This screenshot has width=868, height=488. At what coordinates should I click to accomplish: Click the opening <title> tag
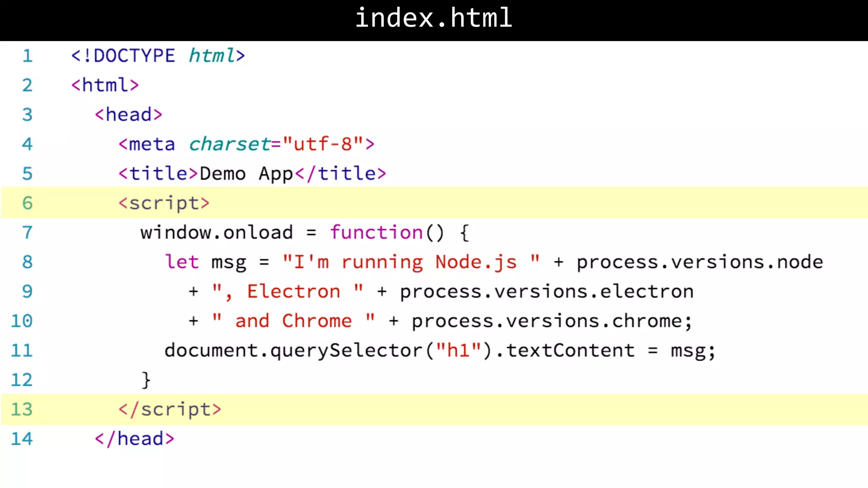click(158, 174)
